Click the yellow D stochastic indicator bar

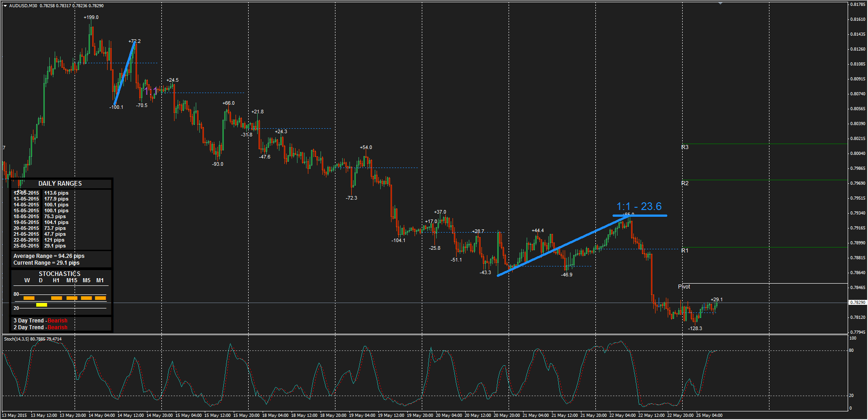point(42,305)
